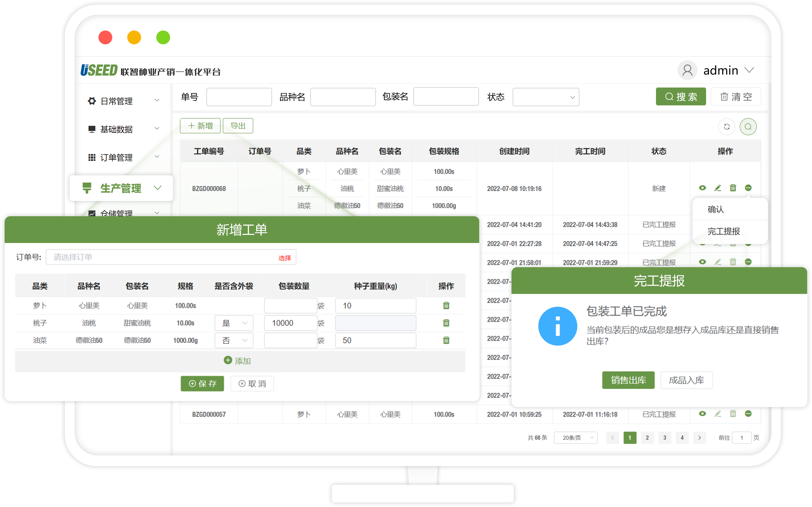Viewport: 812px width, 507px height.
Task: Open more actions menu for work order BZGD000068
Action: [x=748, y=188]
